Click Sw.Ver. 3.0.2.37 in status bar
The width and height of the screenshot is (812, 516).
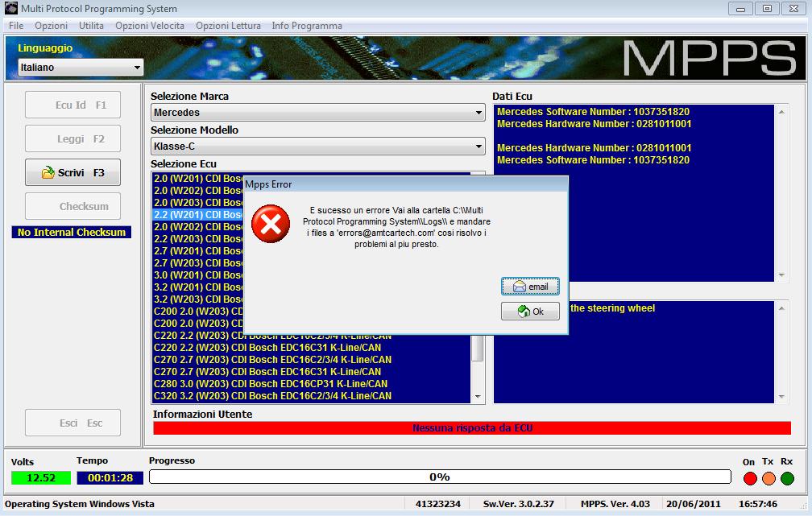pos(519,504)
